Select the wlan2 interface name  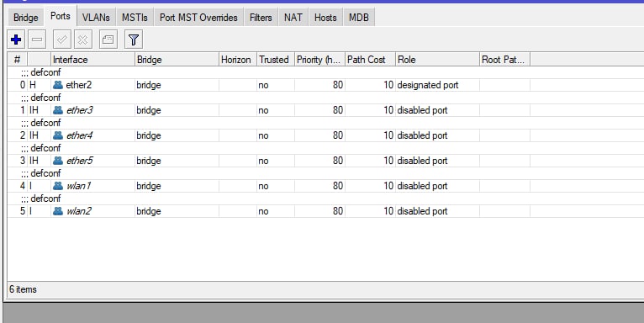click(79, 211)
